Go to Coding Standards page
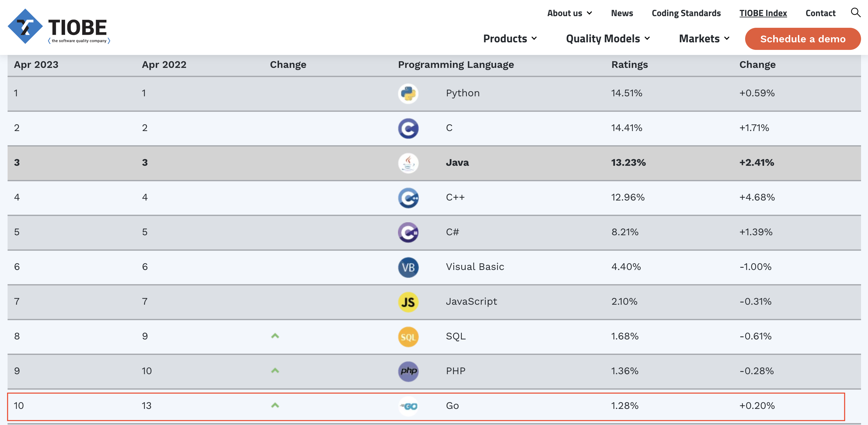 coord(686,13)
